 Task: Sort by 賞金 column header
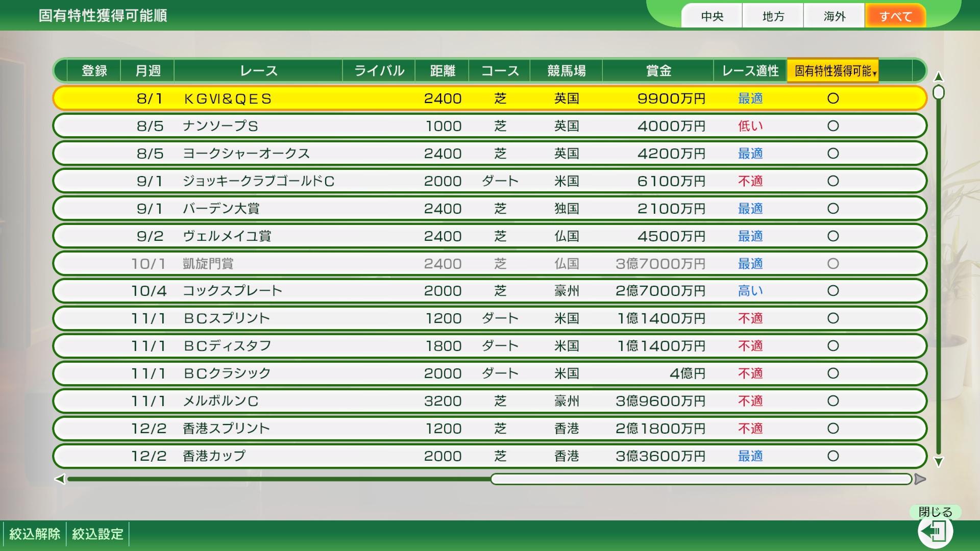(x=658, y=71)
